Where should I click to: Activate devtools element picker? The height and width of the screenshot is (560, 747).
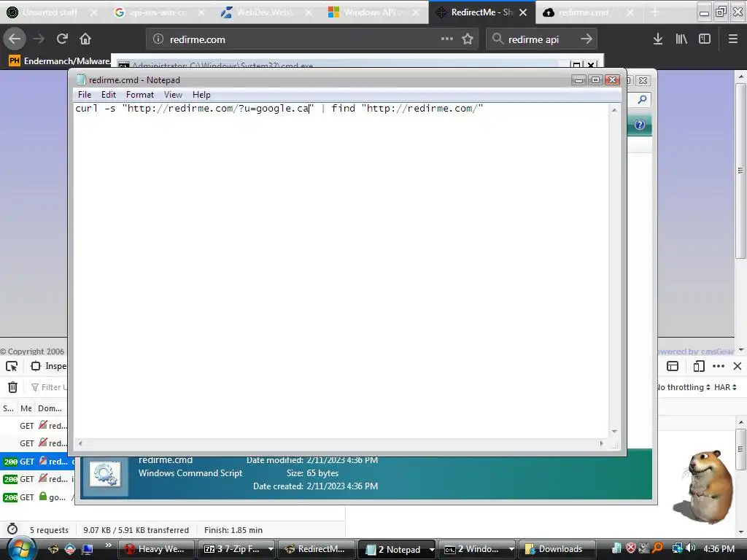pos(12,366)
